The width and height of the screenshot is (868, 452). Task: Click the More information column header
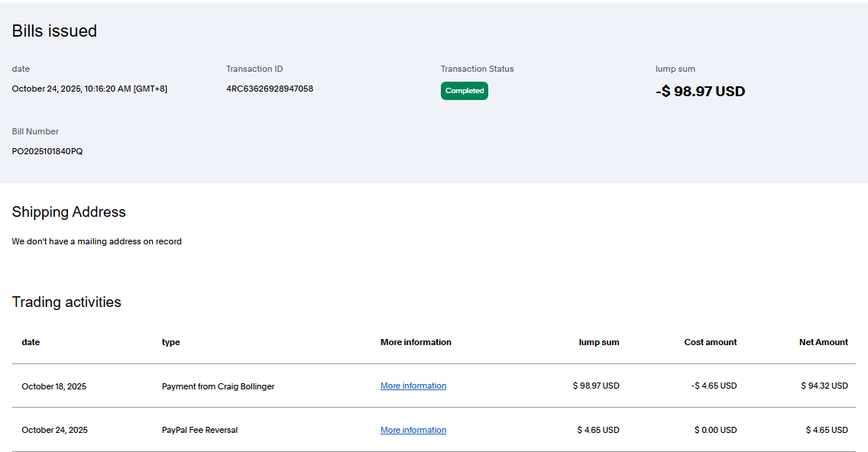416,342
